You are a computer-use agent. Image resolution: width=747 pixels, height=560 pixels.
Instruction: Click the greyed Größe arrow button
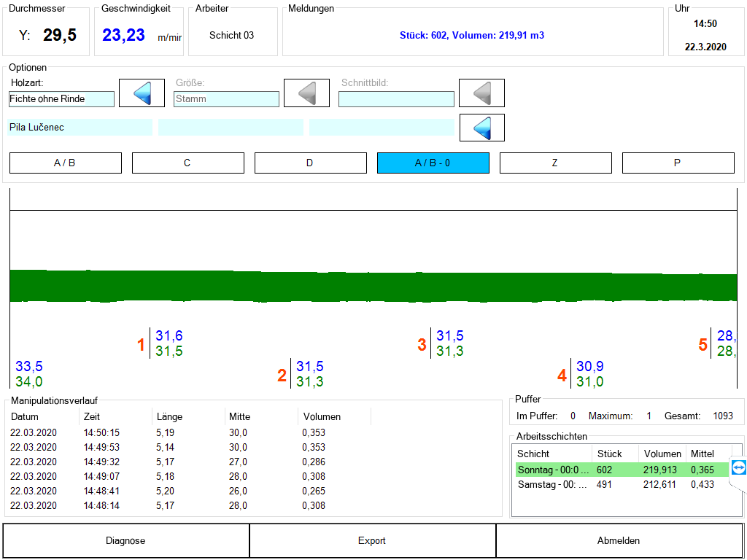pos(307,93)
